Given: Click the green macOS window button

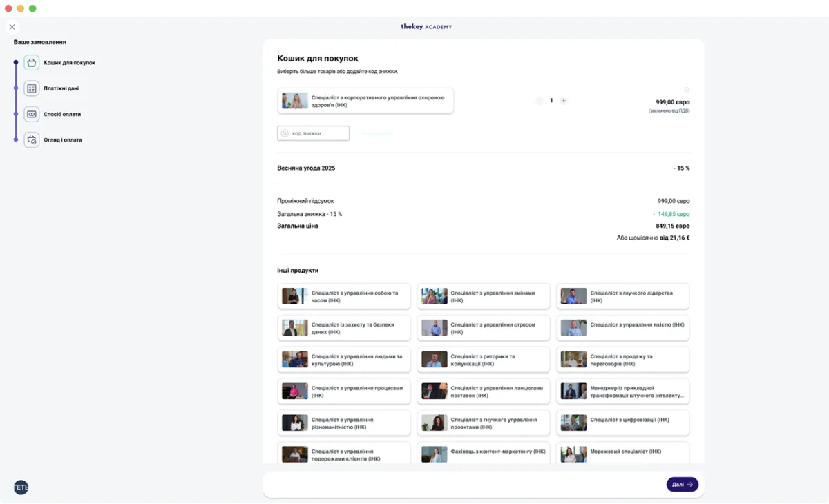Looking at the screenshot, I should [32, 8].
